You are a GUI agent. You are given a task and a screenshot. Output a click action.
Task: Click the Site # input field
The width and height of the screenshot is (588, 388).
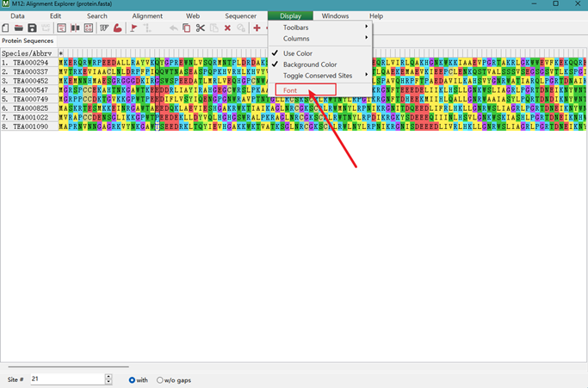click(x=67, y=379)
